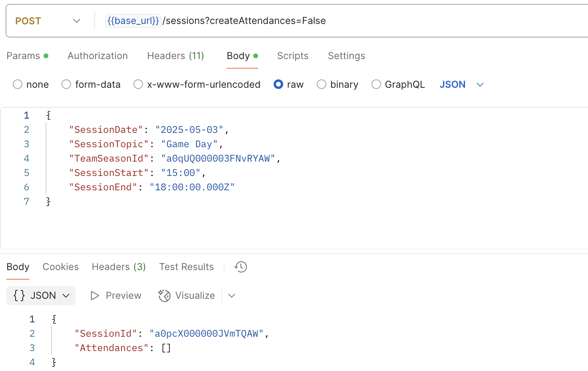Click the "18:00:00.000Z" value
The image size is (588, 371).
pyautogui.click(x=192, y=187)
